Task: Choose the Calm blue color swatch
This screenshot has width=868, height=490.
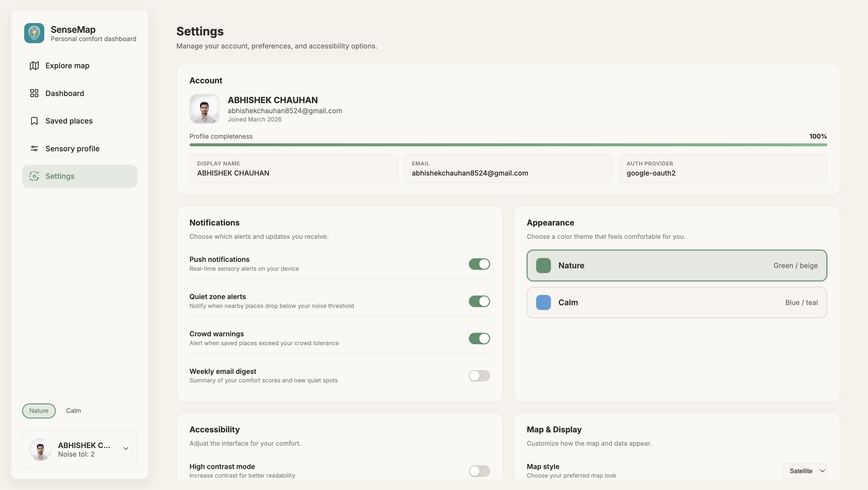Action: click(x=543, y=303)
